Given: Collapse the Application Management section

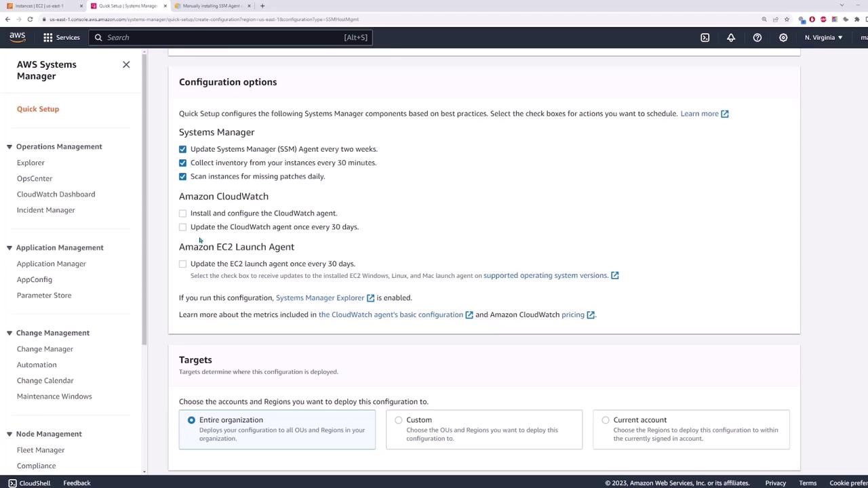Looking at the screenshot, I should (x=9, y=247).
